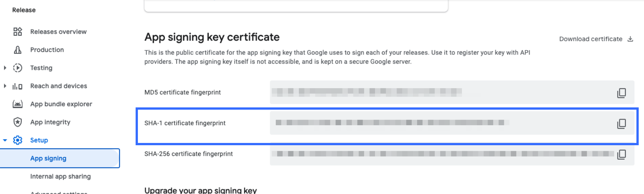644x194 pixels.
Task: Open the App bundle explorer page
Action: click(x=61, y=104)
